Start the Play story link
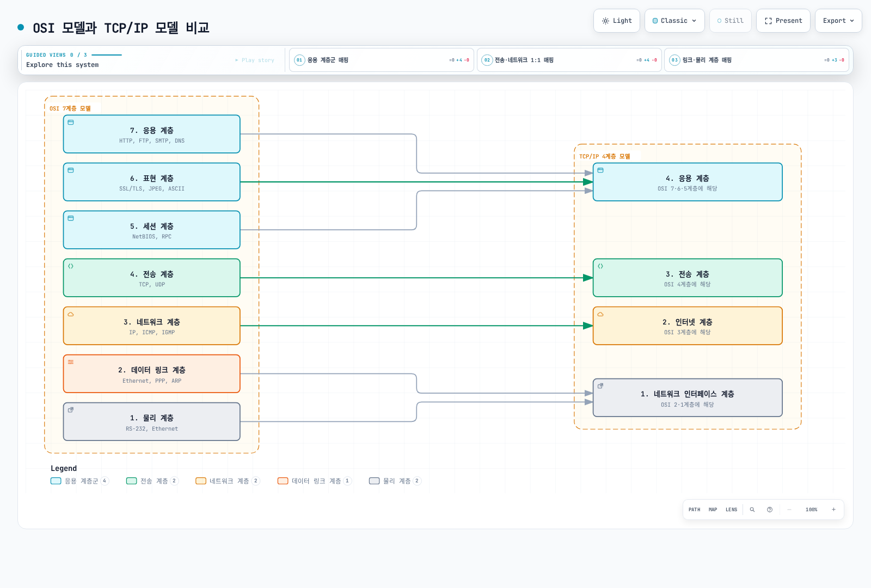The image size is (871, 588). coord(255,60)
